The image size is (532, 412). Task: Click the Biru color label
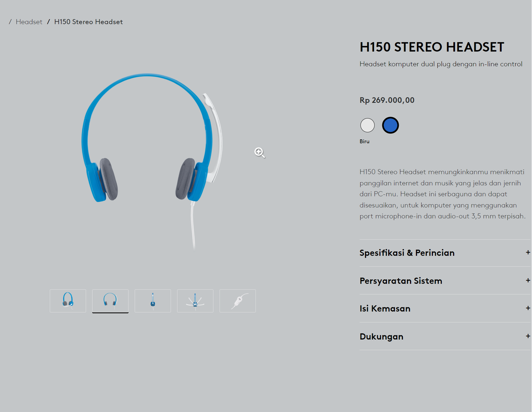[364, 141]
